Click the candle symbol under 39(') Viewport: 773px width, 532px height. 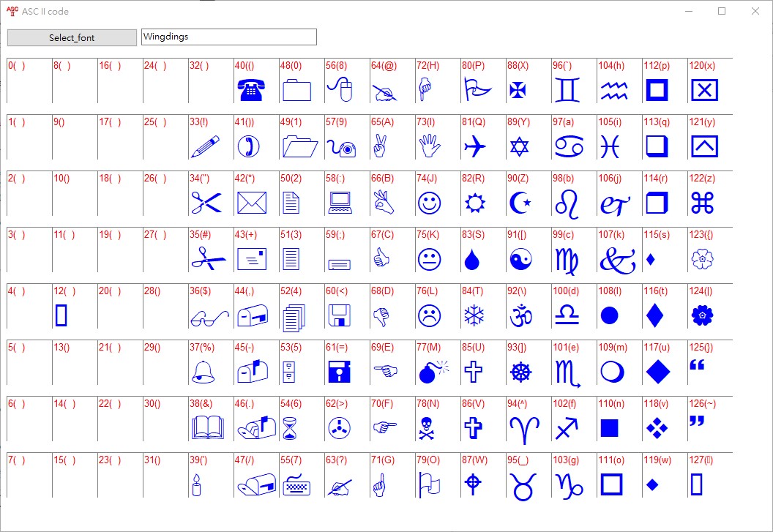tap(196, 485)
